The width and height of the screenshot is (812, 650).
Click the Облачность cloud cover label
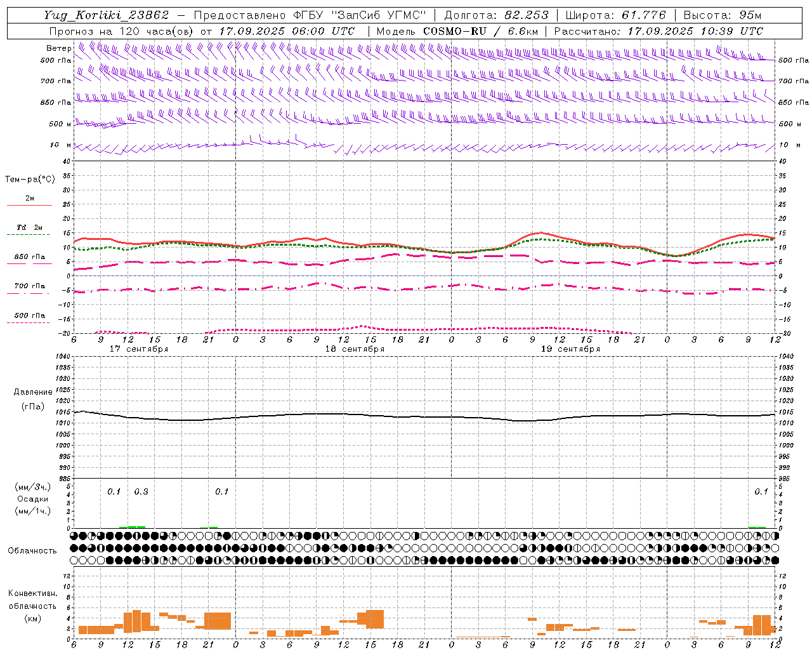tap(32, 550)
